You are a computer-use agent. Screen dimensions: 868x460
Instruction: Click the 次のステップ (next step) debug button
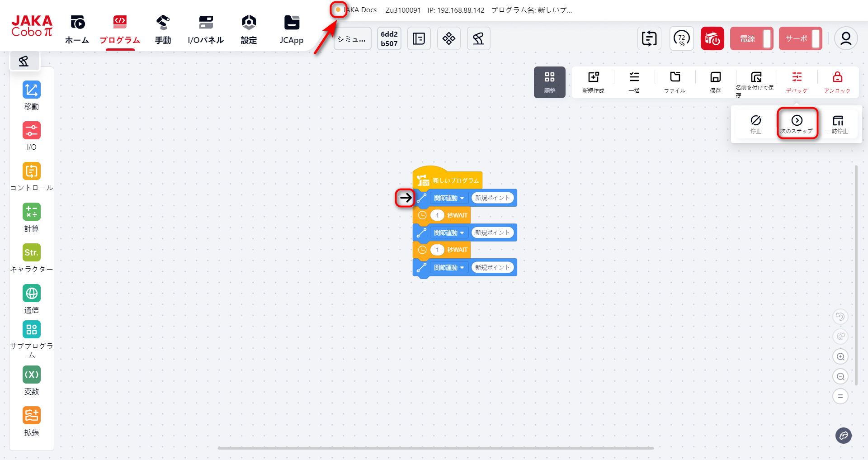797,123
